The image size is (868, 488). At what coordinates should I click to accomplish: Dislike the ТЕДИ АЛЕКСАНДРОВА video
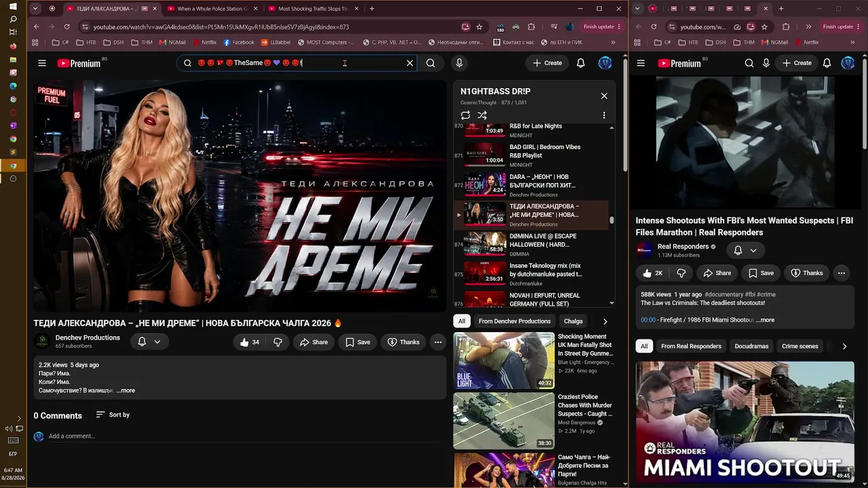click(277, 342)
